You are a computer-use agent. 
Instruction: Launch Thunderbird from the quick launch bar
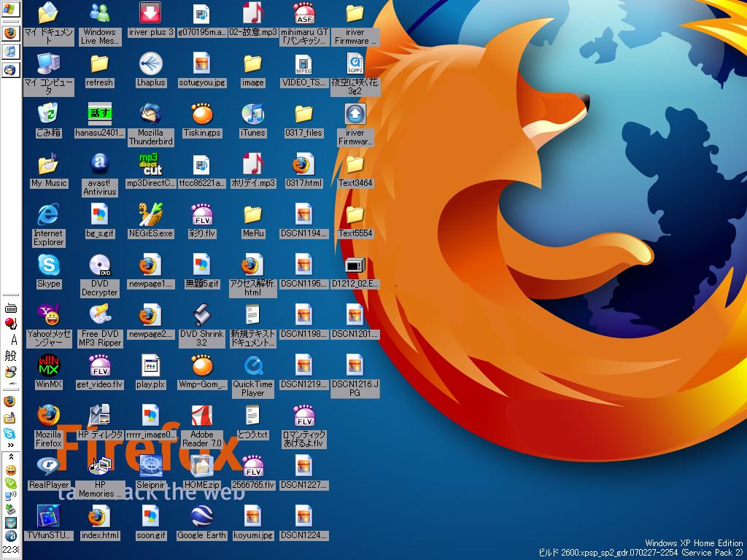click(10, 69)
